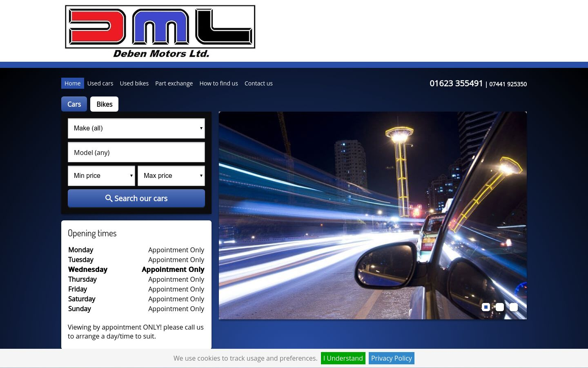Viewport: 588px width, 368px height.
Task: Click the night traffic slideshow image
Action: point(373,215)
